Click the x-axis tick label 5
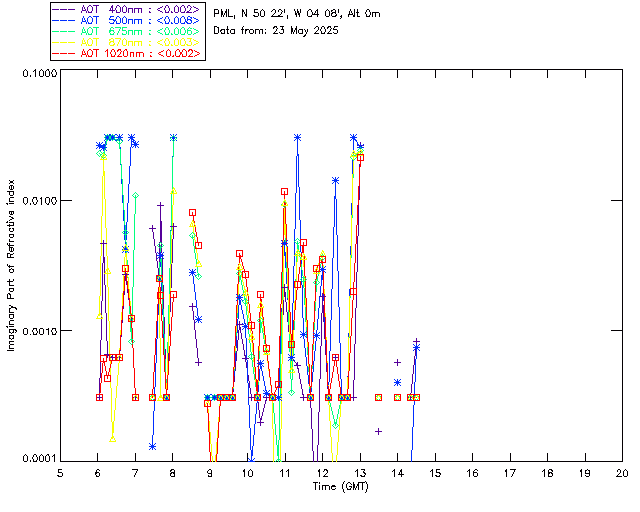This screenshot has height=512, width=640. (60, 473)
